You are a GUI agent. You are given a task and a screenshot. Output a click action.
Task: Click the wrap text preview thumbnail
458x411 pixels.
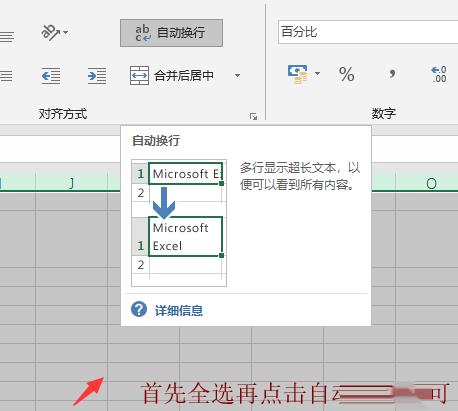tap(179, 223)
